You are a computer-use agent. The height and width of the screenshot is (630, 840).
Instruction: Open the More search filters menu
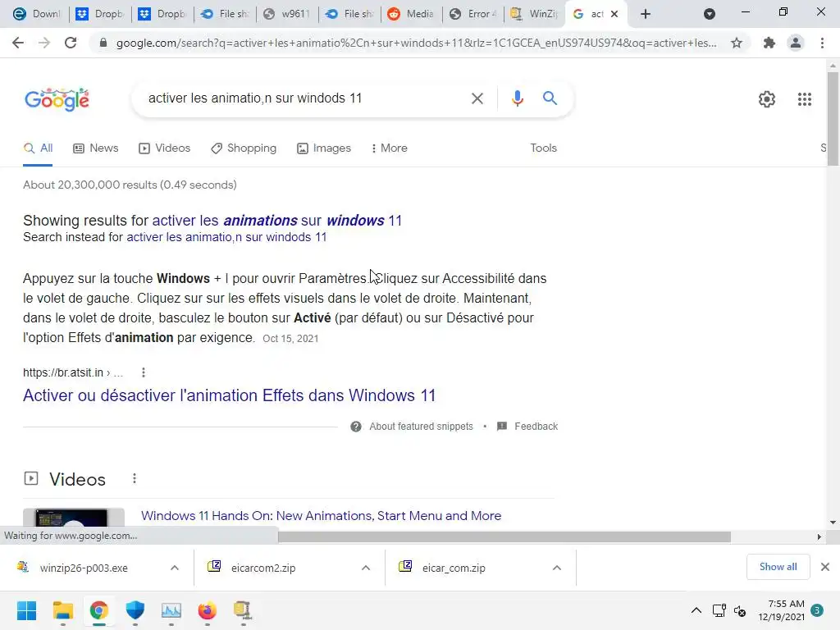click(x=389, y=148)
